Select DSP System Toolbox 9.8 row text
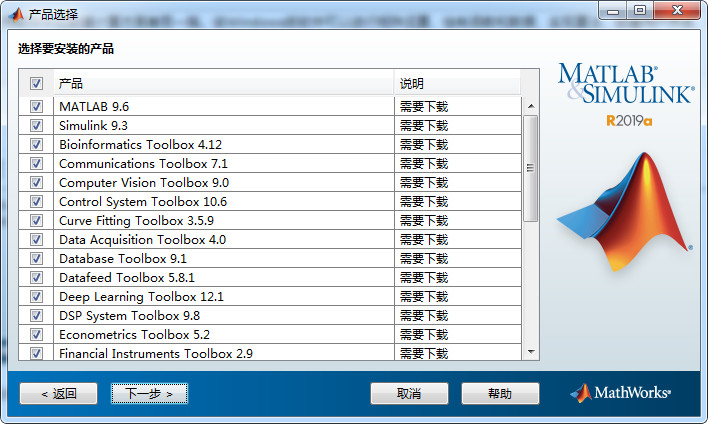The image size is (708, 424). (130, 315)
